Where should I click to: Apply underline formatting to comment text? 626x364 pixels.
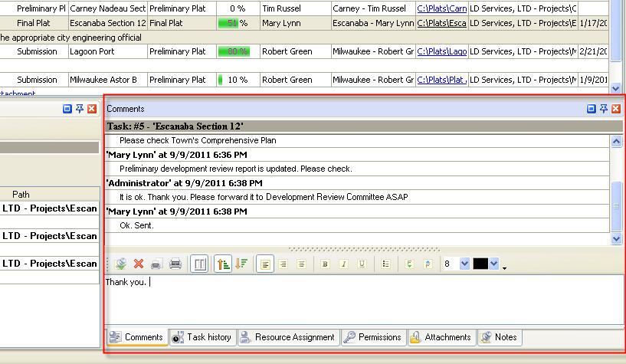[x=362, y=264]
